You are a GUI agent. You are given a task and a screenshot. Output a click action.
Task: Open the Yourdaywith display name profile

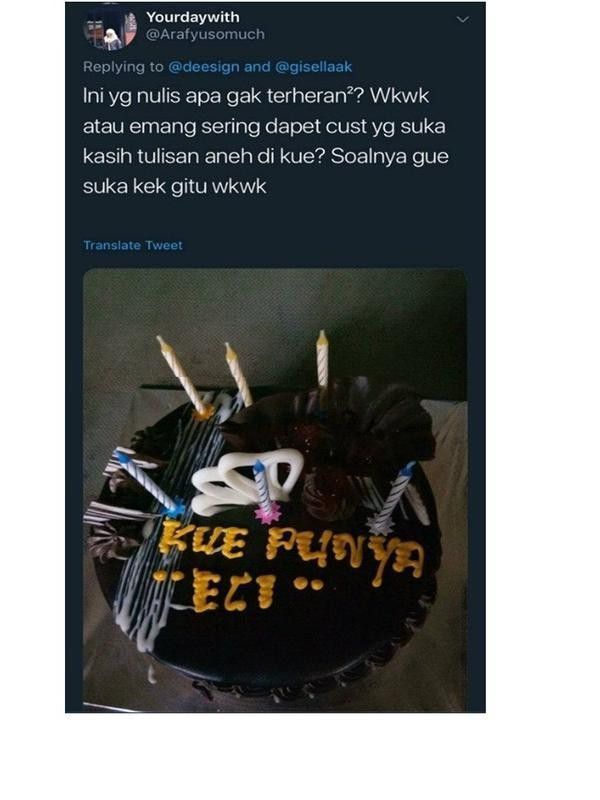tap(193, 17)
